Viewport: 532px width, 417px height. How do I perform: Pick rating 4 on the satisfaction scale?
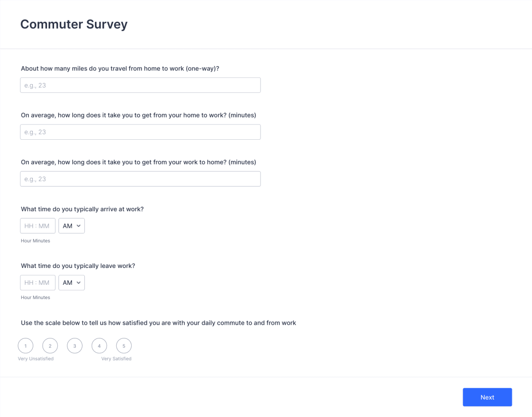99,346
